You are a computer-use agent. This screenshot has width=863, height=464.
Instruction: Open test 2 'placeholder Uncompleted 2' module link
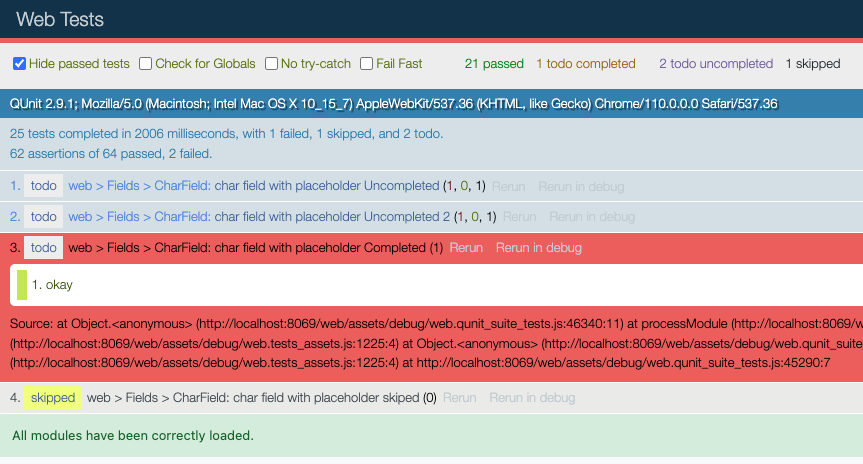coord(139,217)
